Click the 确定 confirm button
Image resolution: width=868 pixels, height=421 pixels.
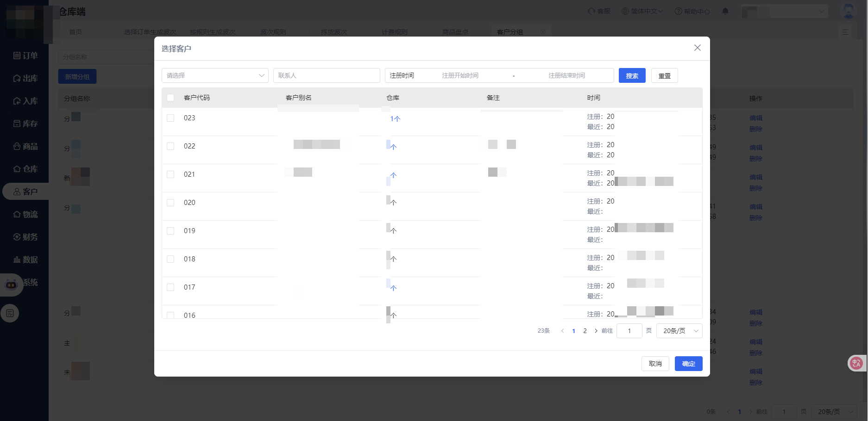688,364
